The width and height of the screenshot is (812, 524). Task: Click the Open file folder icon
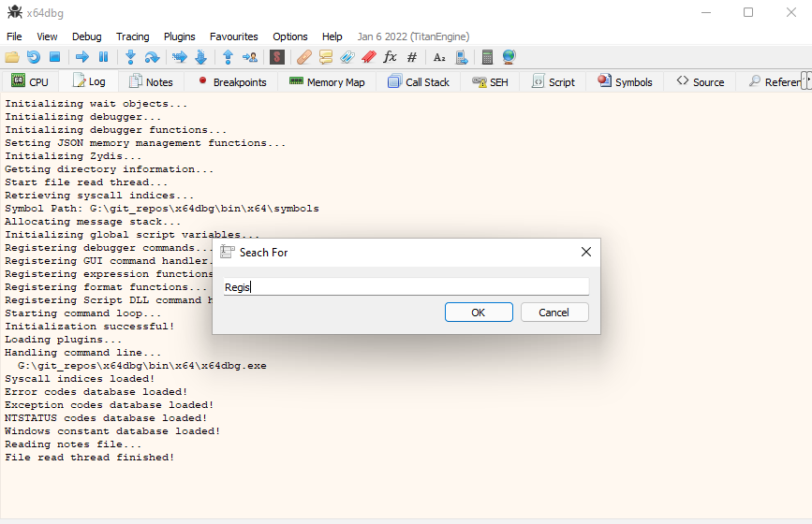pos(12,57)
